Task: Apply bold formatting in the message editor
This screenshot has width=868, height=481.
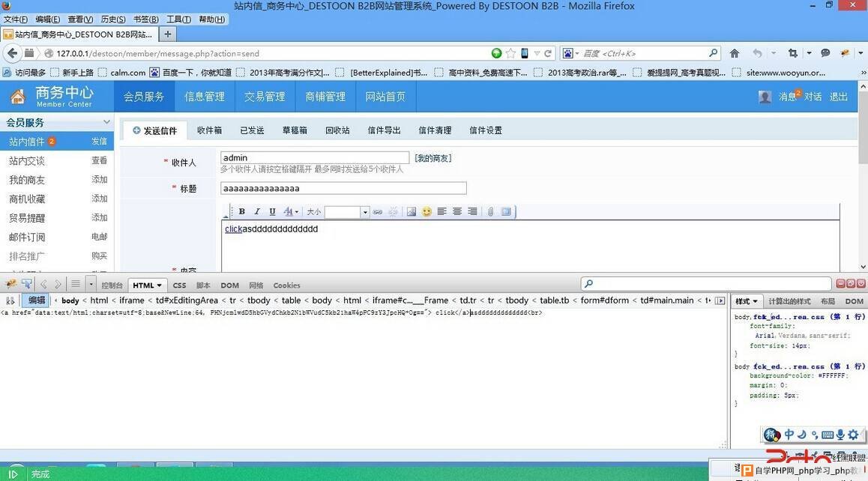Action: tap(242, 211)
